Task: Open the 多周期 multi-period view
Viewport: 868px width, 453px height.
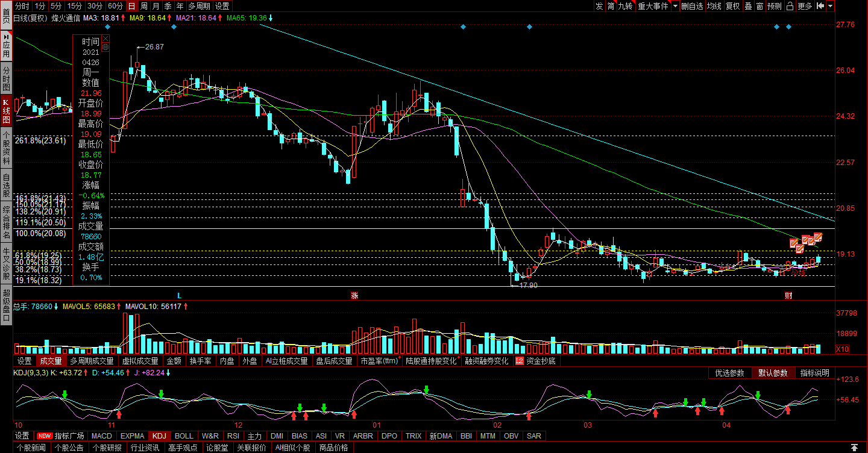Action: [x=199, y=6]
